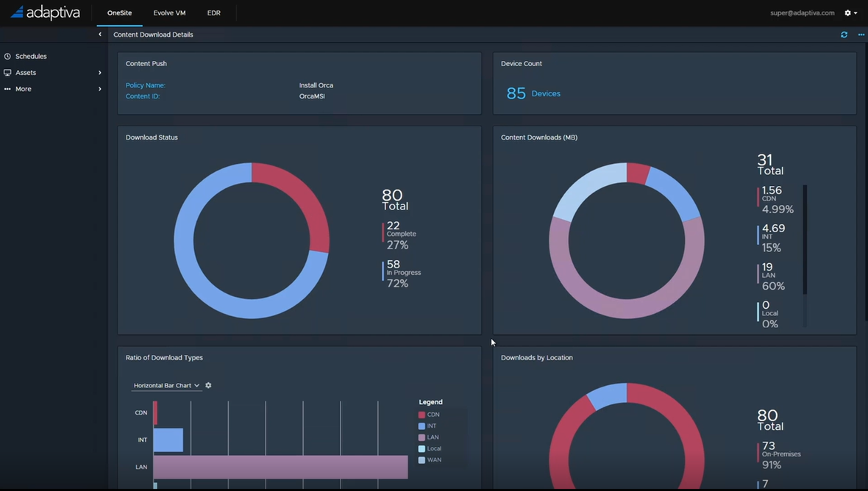Click the refresh icon on Content Download Details
This screenshot has width=868, height=491.
tap(844, 34)
